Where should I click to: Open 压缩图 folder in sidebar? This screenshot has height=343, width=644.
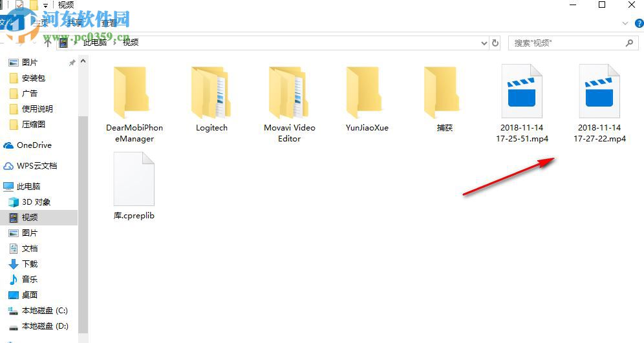click(x=27, y=124)
